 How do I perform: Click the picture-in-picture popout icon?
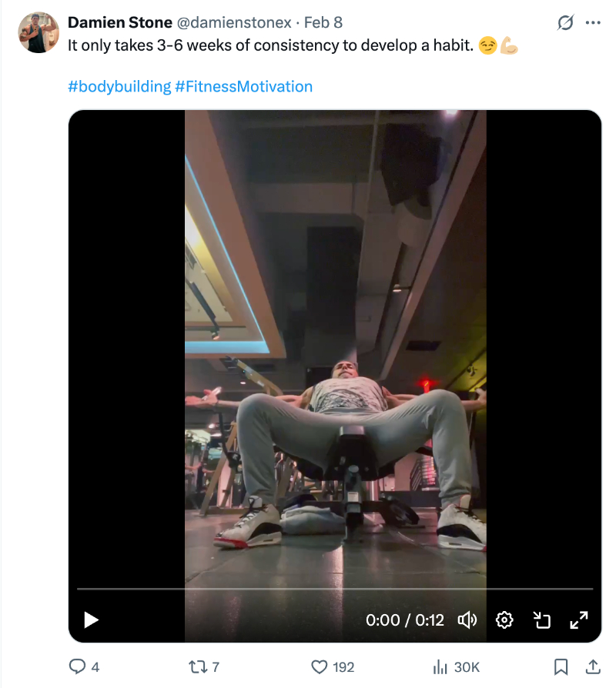(x=541, y=620)
